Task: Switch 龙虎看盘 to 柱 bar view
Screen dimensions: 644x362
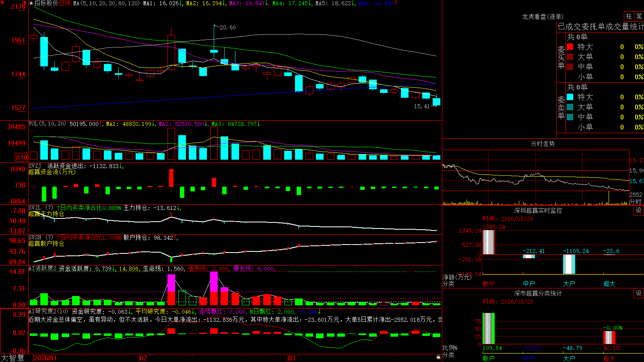Action: click(x=629, y=16)
